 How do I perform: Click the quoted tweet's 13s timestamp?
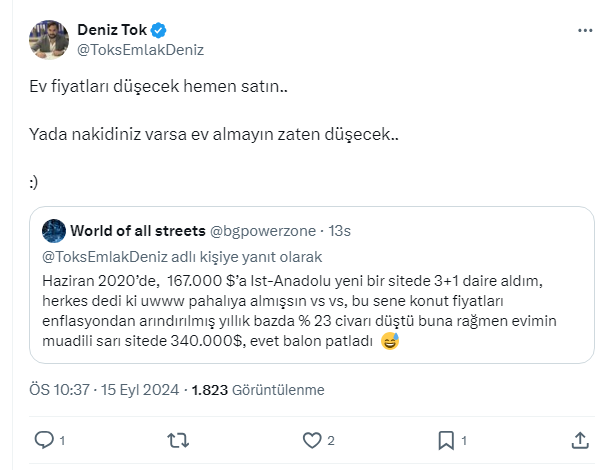(x=340, y=231)
